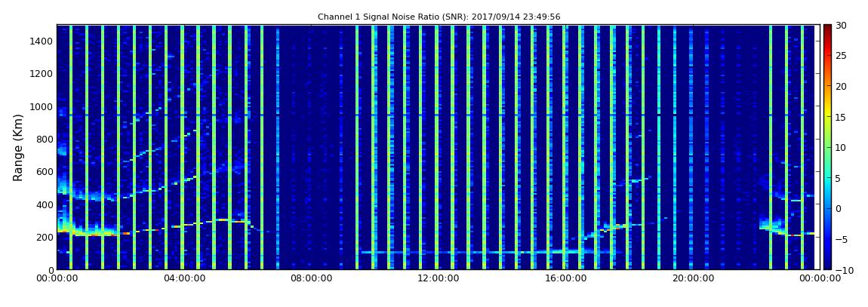Click the 1200 y-axis tick label

[42, 74]
